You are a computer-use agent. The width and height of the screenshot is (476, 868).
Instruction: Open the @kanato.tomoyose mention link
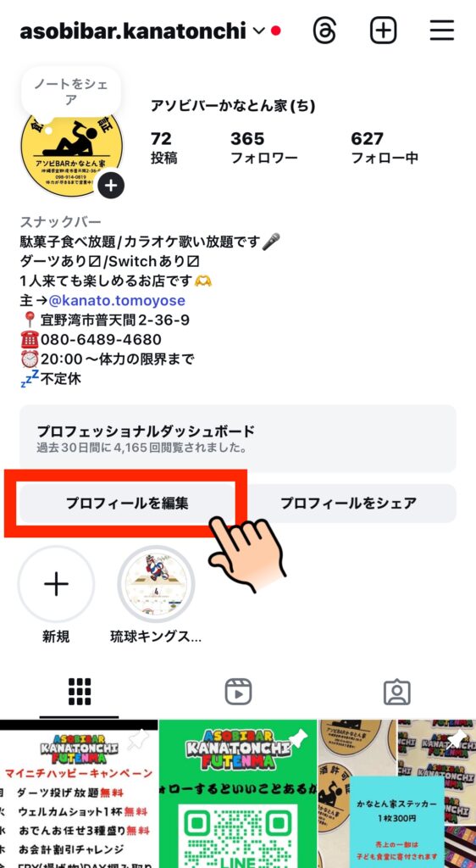(117, 301)
